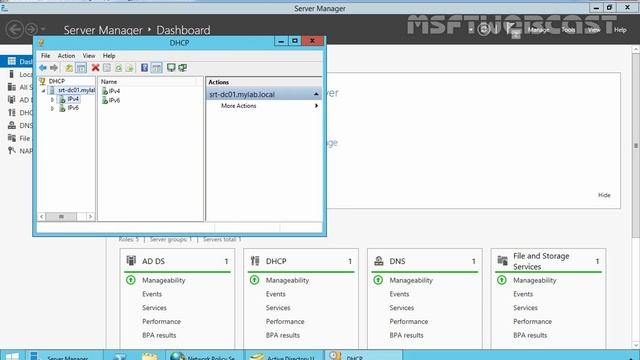Screen dimensions: 640x360
Task: Select IPv4 in the DHCP Name list
Action: tap(114, 91)
